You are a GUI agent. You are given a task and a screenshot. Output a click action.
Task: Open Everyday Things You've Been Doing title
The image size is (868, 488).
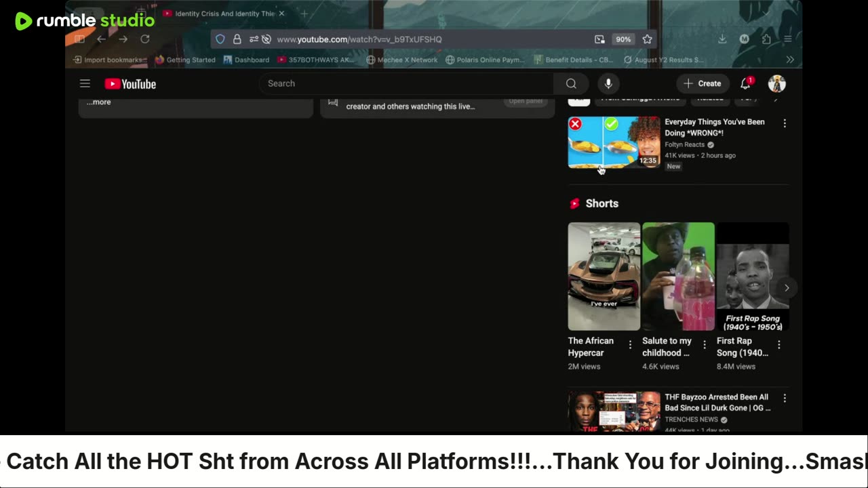(715, 127)
